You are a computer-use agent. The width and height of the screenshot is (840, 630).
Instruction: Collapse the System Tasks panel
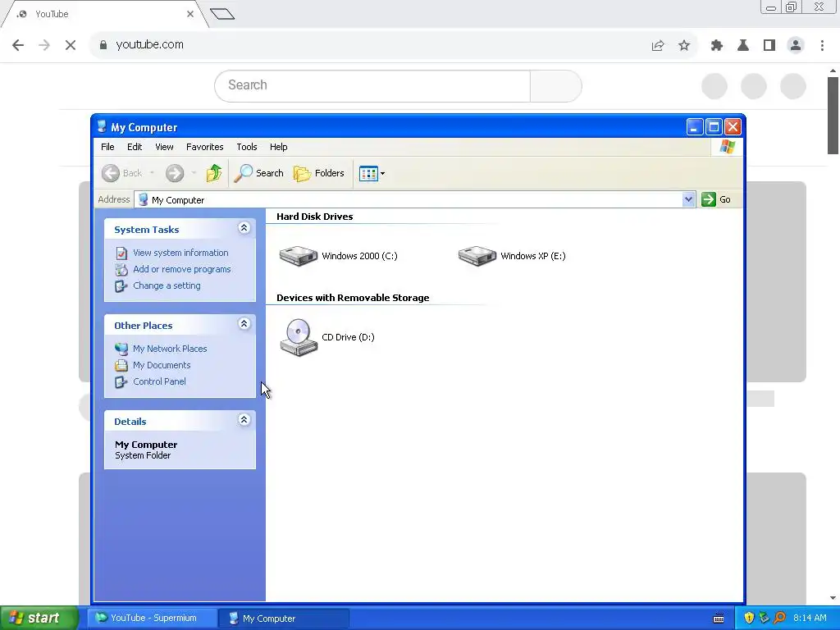click(x=244, y=228)
